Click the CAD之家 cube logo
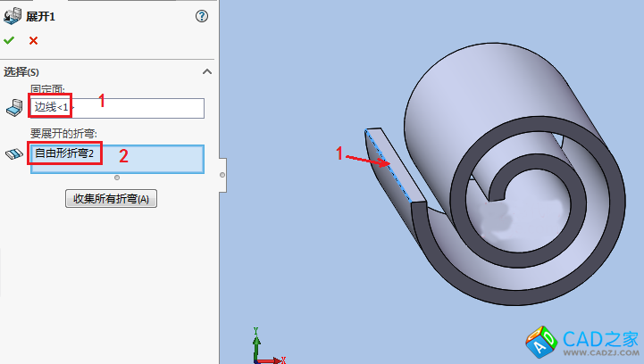 542,339
